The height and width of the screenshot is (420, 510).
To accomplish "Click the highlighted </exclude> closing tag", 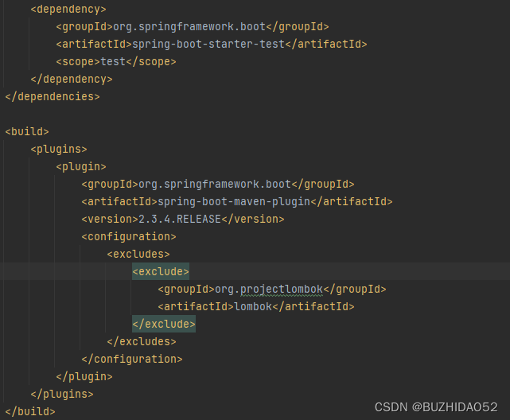I will coord(164,324).
